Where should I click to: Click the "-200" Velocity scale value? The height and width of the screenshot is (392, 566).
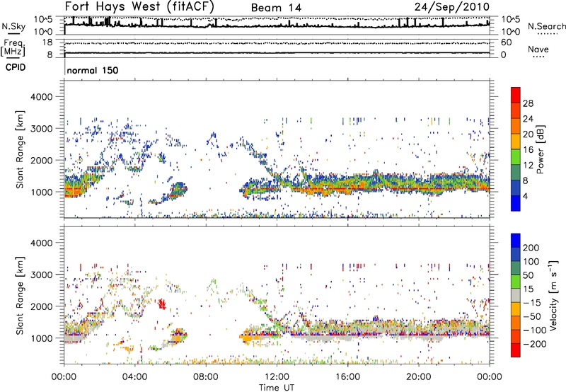pyautogui.click(x=535, y=344)
